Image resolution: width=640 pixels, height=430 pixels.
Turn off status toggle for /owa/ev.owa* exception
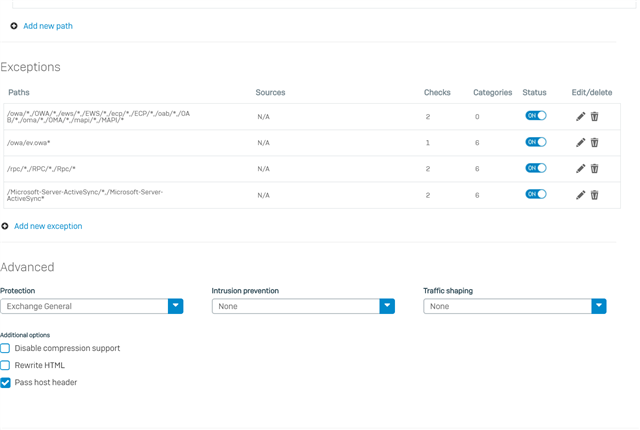[536, 142]
